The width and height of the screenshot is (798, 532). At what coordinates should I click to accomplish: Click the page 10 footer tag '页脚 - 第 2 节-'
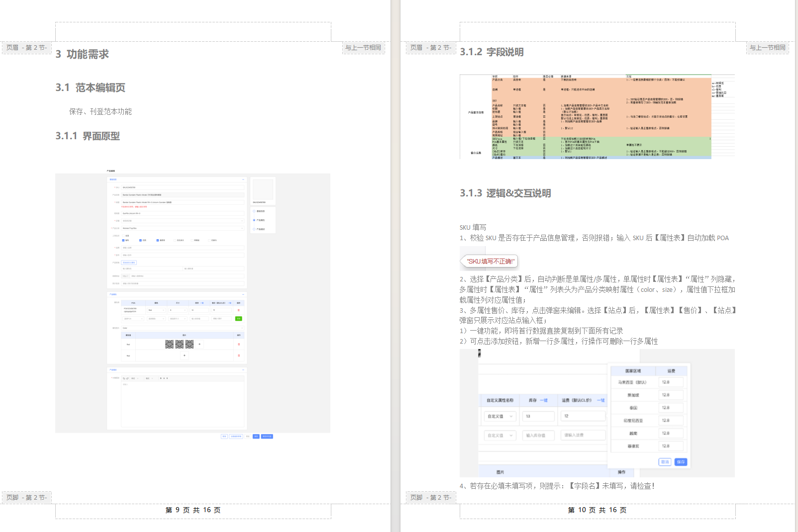point(431,497)
